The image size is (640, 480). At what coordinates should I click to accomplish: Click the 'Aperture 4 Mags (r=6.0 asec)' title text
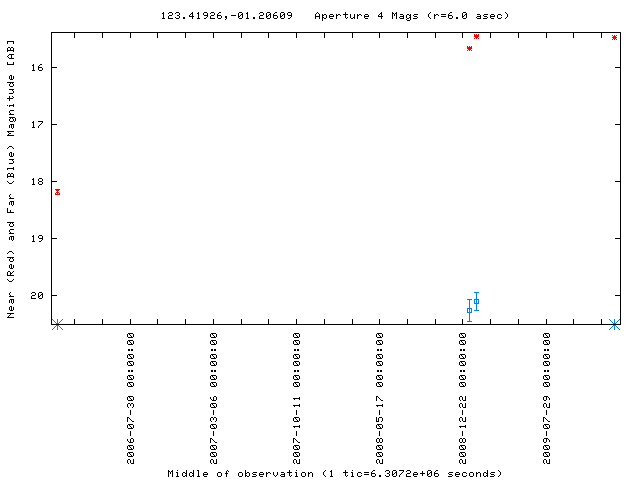[412, 16]
